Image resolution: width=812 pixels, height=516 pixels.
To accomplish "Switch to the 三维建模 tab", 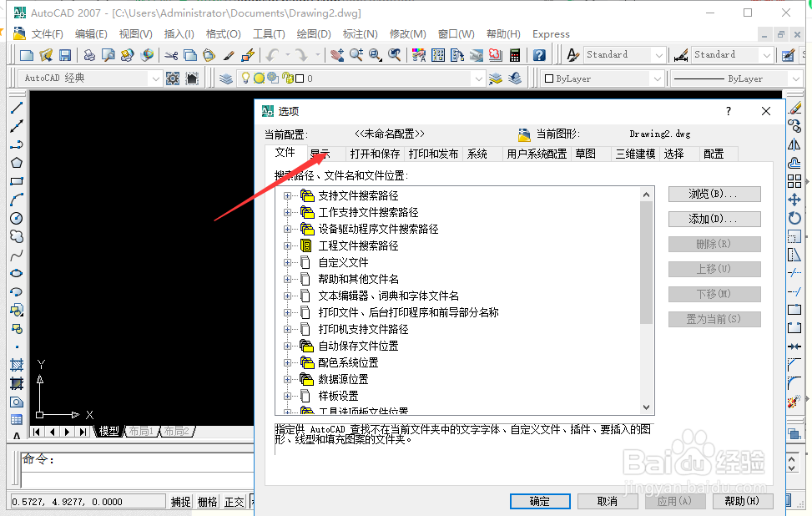I will click(635, 154).
